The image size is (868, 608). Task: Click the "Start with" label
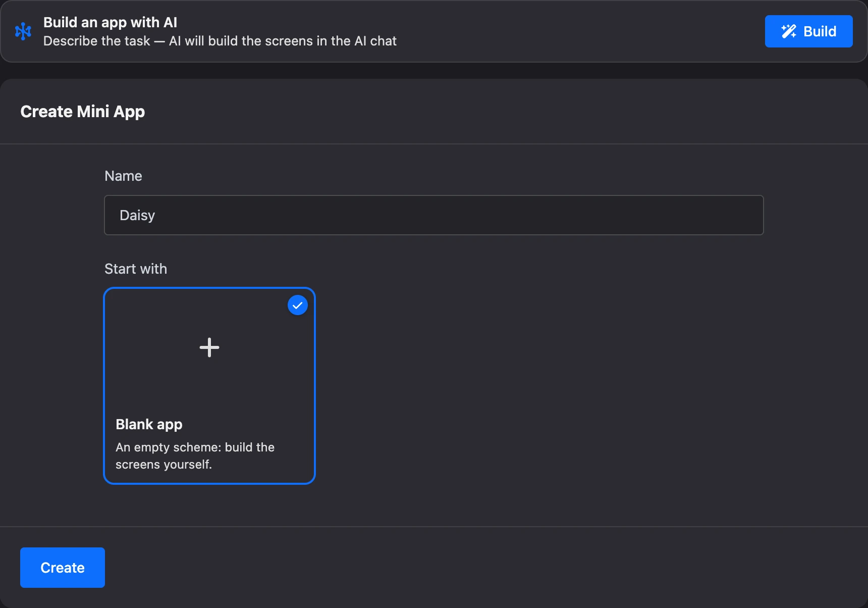click(x=136, y=269)
